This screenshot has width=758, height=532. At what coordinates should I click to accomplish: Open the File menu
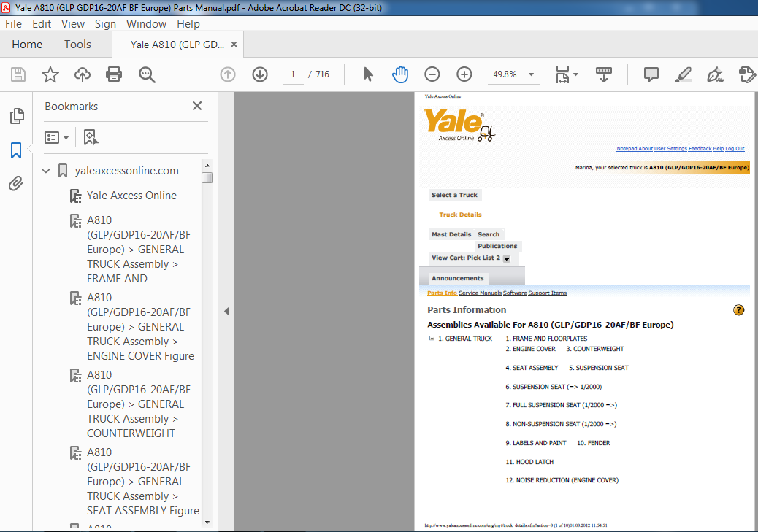[13, 23]
